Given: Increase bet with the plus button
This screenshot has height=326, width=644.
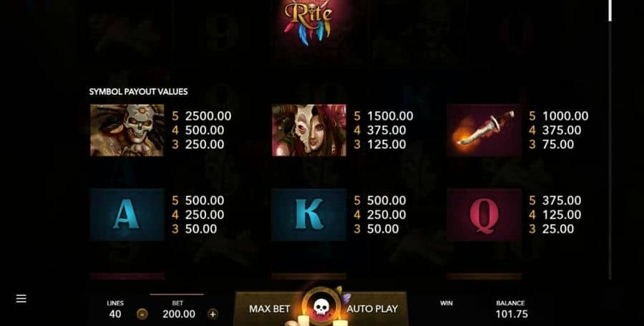Looking at the screenshot, I should coord(213,315).
